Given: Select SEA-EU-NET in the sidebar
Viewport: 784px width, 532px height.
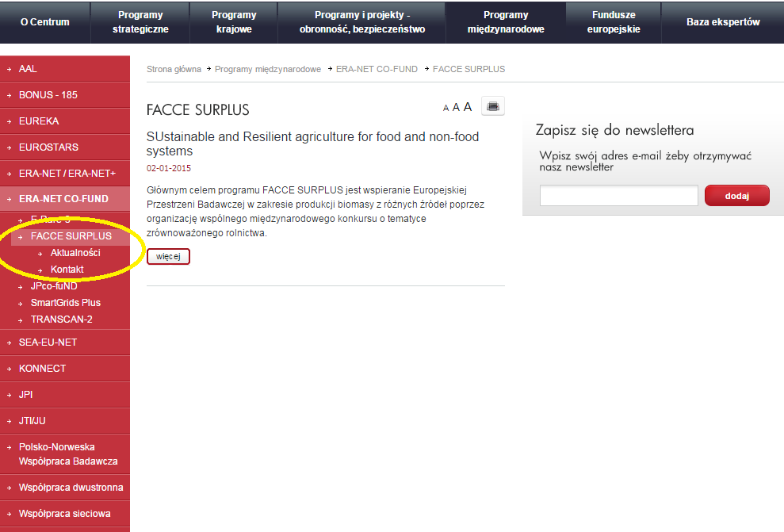Looking at the screenshot, I should 65,343.
